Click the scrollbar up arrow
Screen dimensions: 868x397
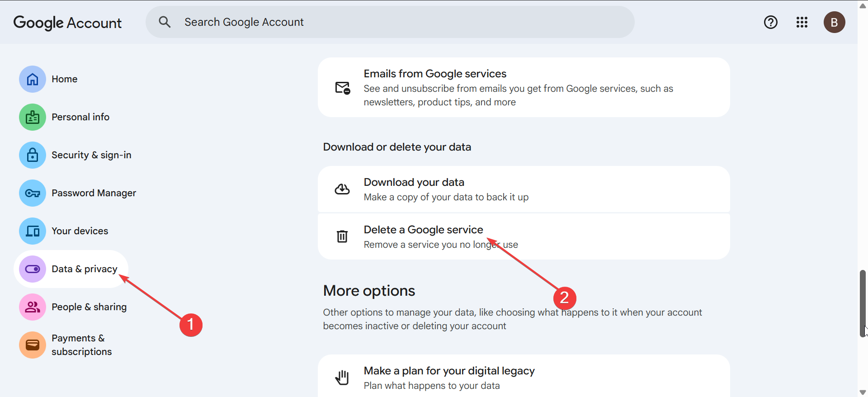(x=863, y=5)
